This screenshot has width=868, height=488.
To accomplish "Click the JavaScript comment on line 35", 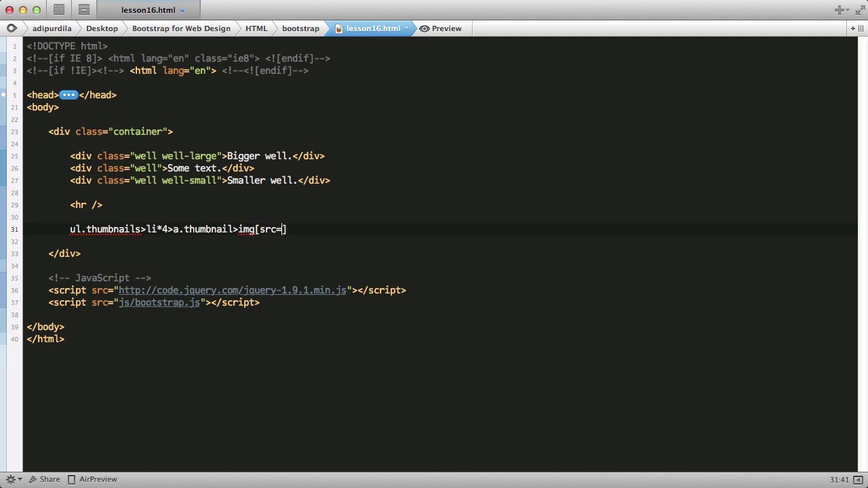I will click(x=100, y=278).
